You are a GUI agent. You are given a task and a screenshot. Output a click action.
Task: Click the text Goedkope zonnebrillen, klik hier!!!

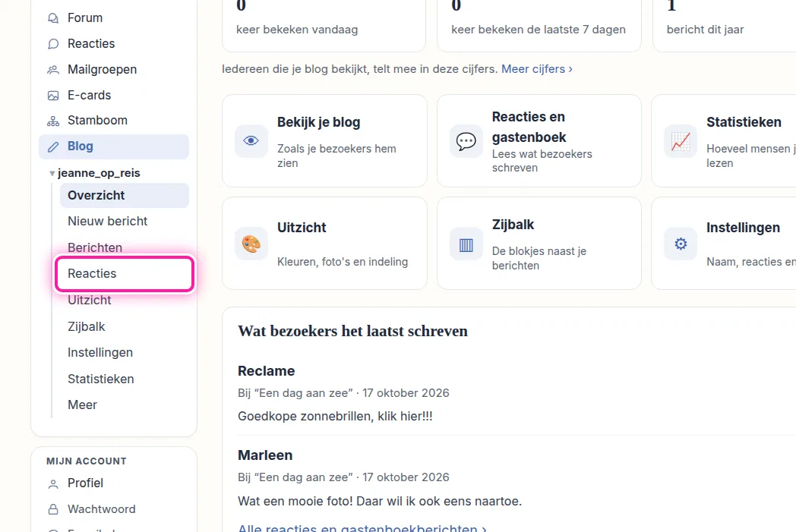click(335, 417)
